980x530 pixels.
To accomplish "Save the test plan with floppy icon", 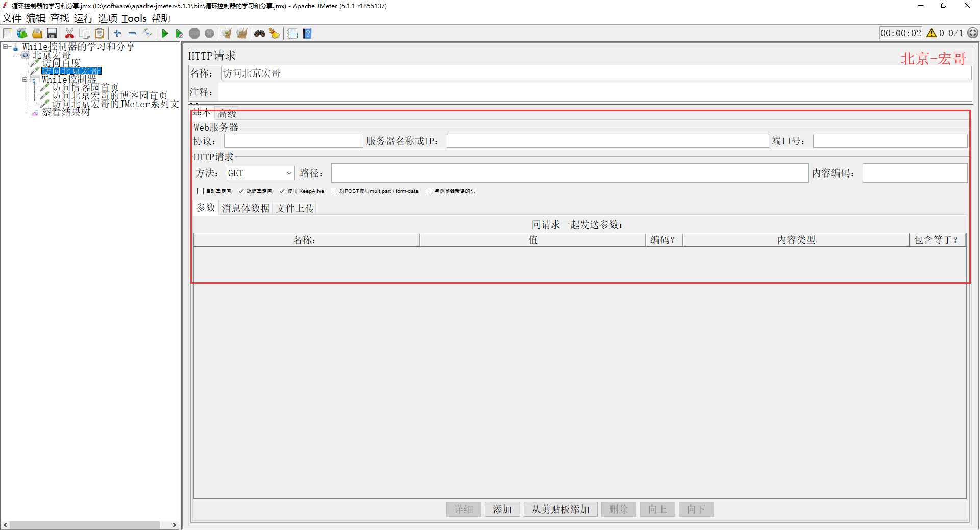I will (52, 33).
